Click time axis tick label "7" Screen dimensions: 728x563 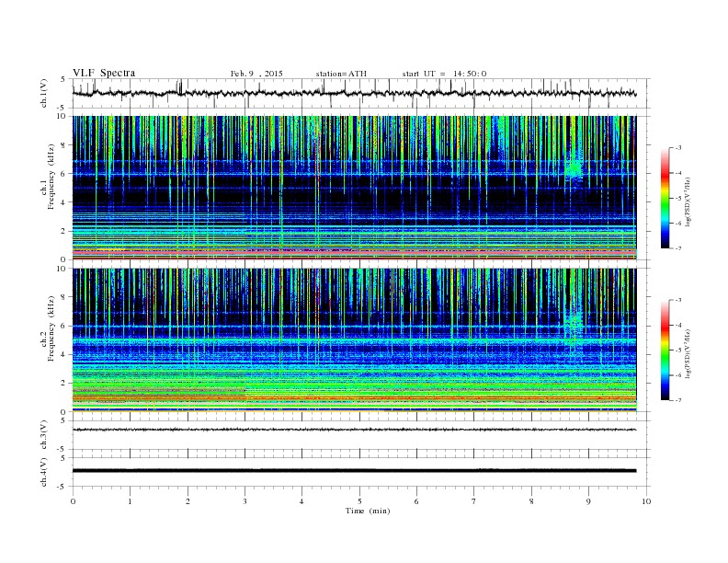[x=474, y=501]
